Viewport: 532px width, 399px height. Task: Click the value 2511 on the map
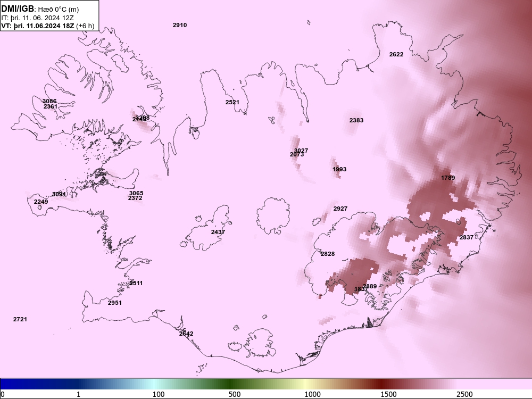[x=136, y=284]
